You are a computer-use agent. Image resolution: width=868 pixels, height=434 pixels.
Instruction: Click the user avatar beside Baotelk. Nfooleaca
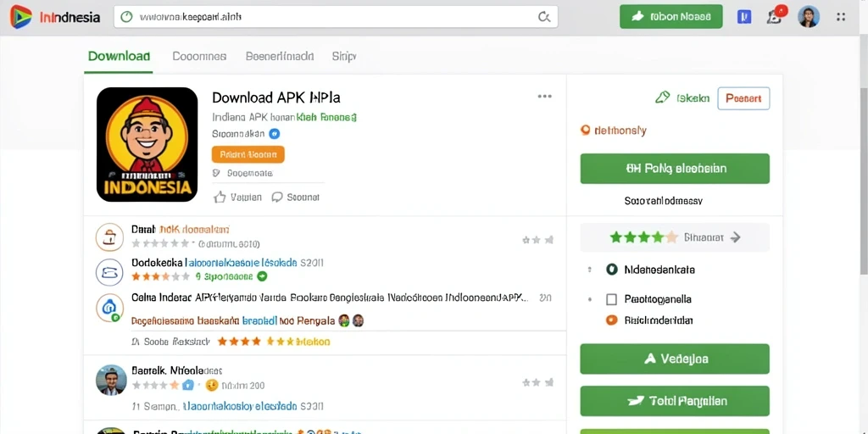[111, 380]
